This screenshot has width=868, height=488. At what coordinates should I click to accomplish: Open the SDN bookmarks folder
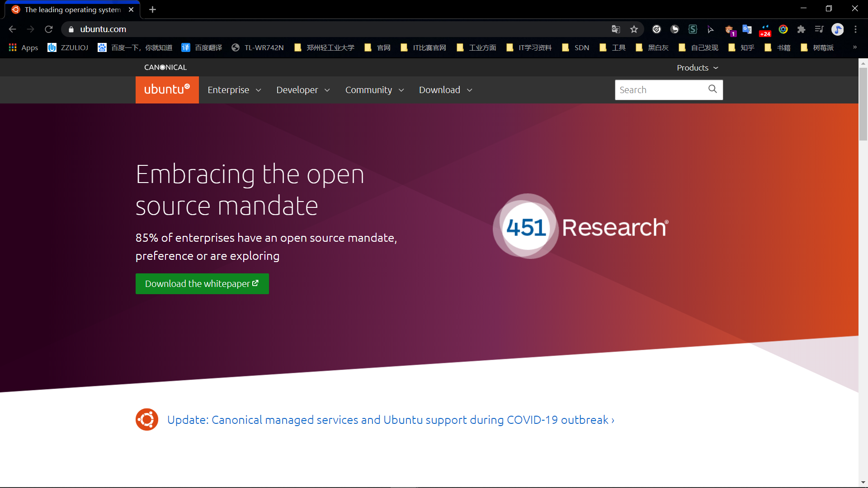[x=576, y=48]
